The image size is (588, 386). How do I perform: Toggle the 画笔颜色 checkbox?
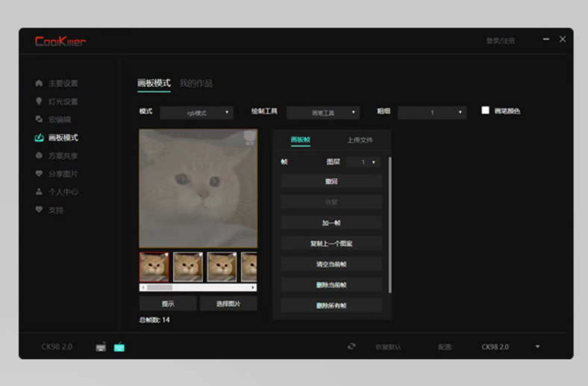485,110
